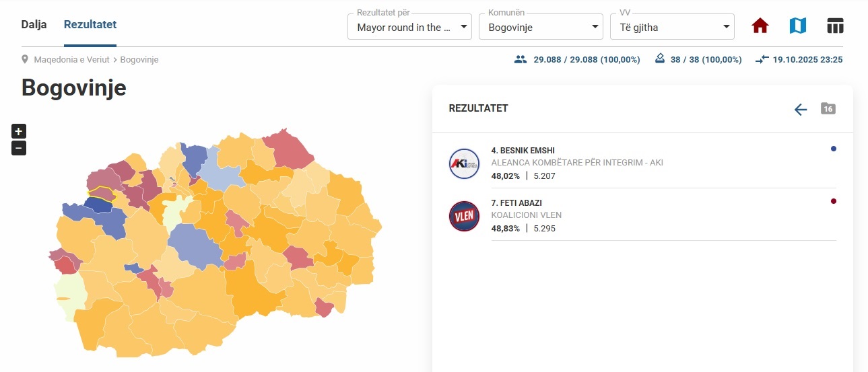Click the AKI party logo
The height and width of the screenshot is (372, 868).
pyautogui.click(x=464, y=163)
